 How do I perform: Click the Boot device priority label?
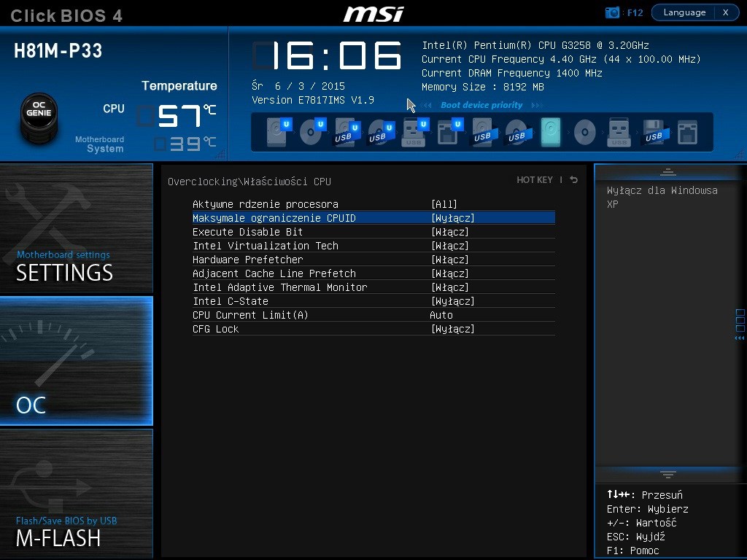481,105
